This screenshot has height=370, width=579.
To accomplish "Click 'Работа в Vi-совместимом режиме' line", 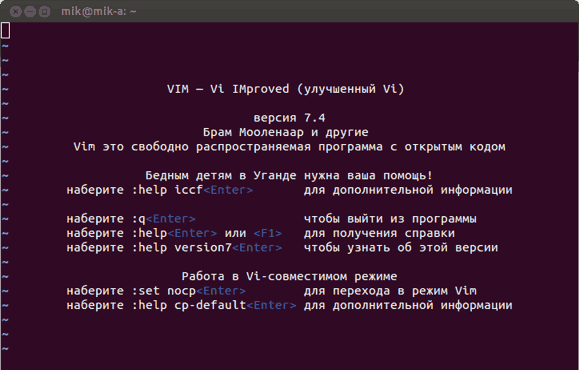I will click(289, 276).
